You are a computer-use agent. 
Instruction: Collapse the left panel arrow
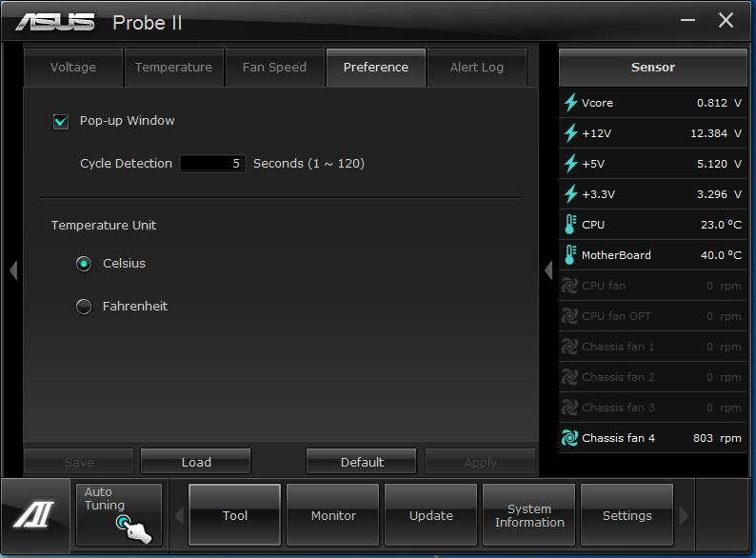[x=13, y=270]
